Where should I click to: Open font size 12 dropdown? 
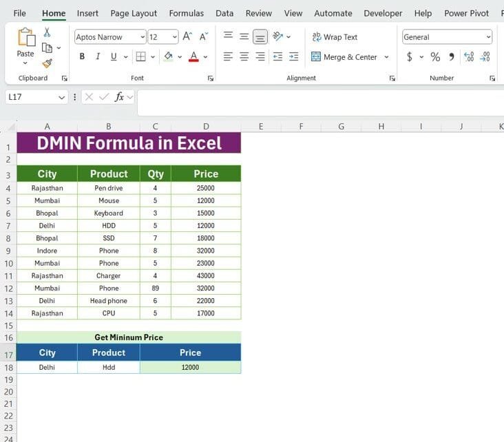174,37
